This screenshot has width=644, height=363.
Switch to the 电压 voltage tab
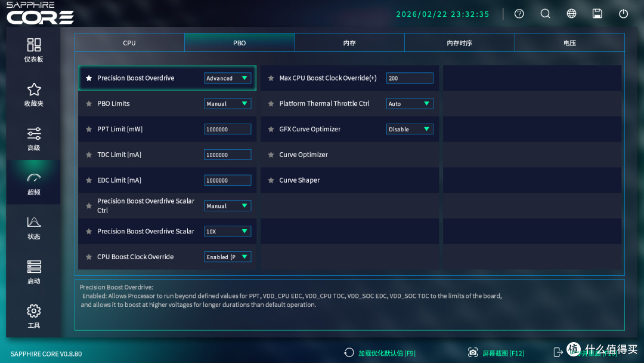[x=569, y=43]
